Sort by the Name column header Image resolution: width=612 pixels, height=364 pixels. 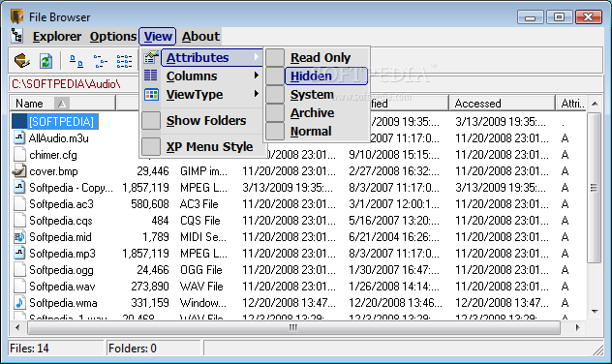point(63,104)
